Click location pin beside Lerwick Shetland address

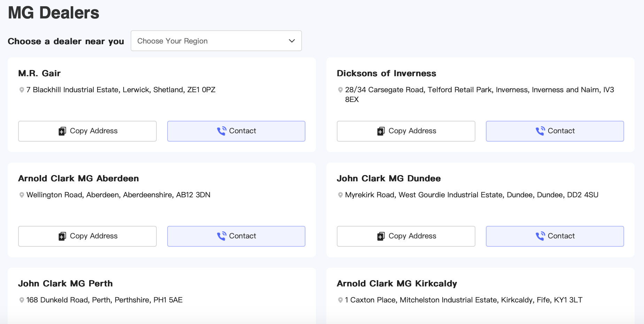(22, 90)
